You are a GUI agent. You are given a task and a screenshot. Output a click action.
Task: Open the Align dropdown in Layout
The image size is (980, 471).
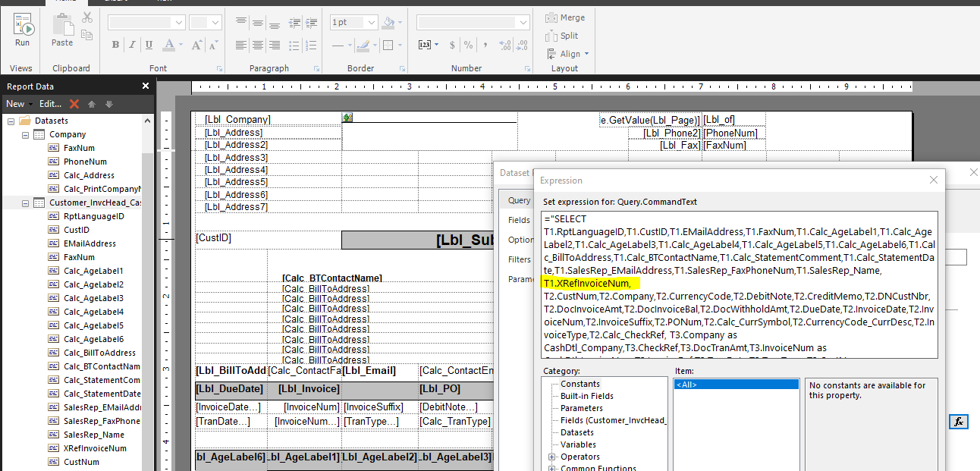pos(567,54)
